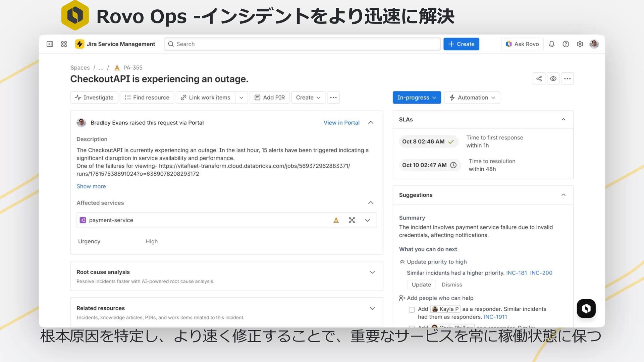Image resolution: width=644 pixels, height=362 pixels.
Task: Open the Automation dropdown
Action: (472, 98)
